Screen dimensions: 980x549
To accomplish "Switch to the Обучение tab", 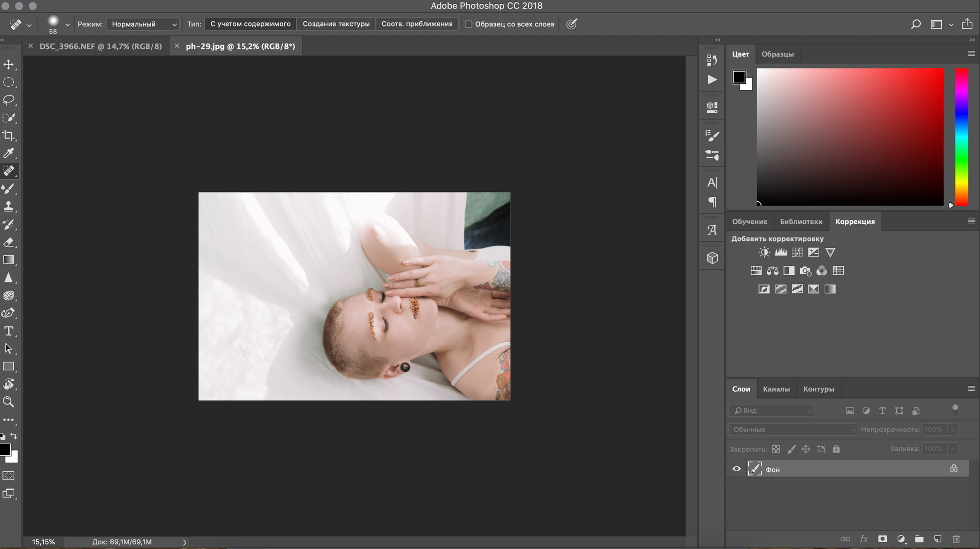I will coord(749,221).
